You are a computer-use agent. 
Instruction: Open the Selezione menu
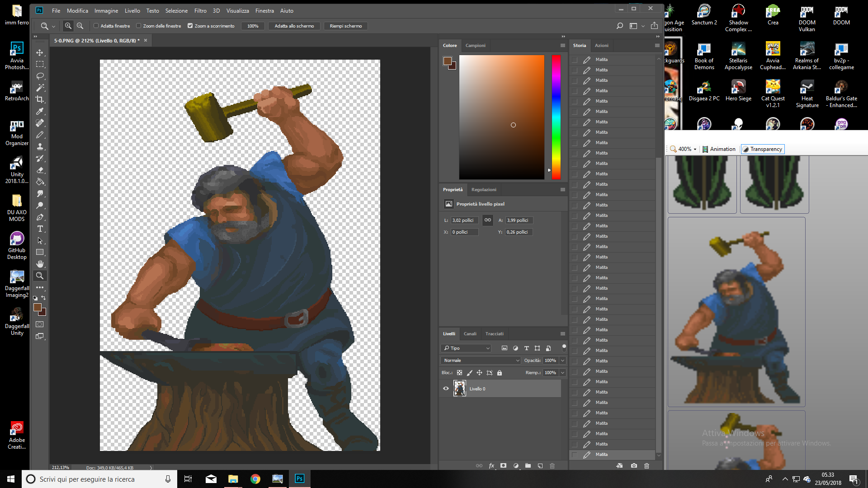coord(176,10)
